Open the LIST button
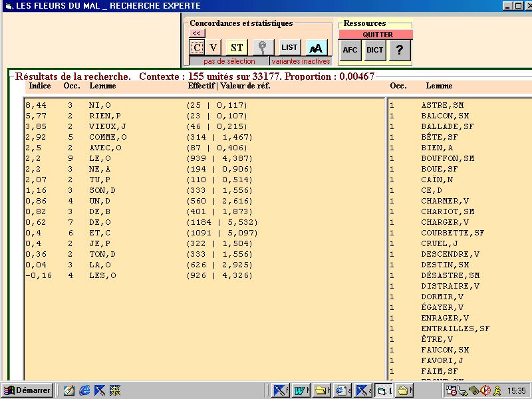532x399 pixels. pos(289,47)
